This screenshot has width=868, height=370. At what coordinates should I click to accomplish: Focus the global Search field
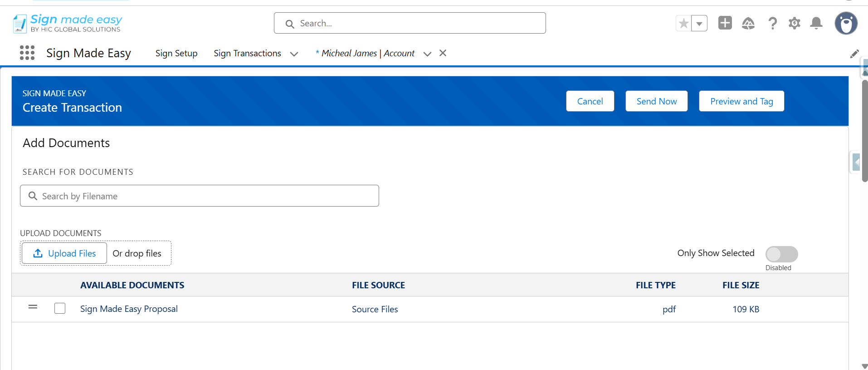point(410,23)
